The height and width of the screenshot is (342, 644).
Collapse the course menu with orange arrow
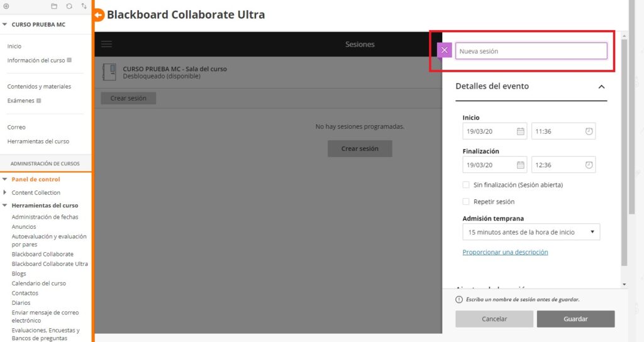click(98, 14)
